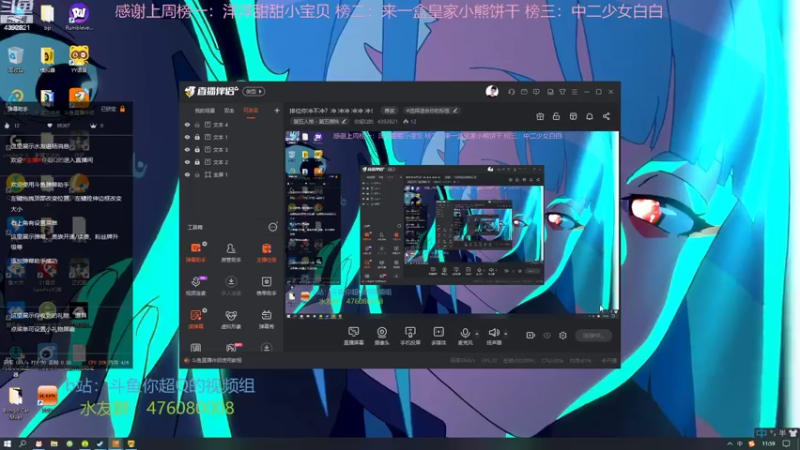Open 弹幕助手 danmaku assistant tool
Viewport: 800px width, 450px height.
(196, 252)
